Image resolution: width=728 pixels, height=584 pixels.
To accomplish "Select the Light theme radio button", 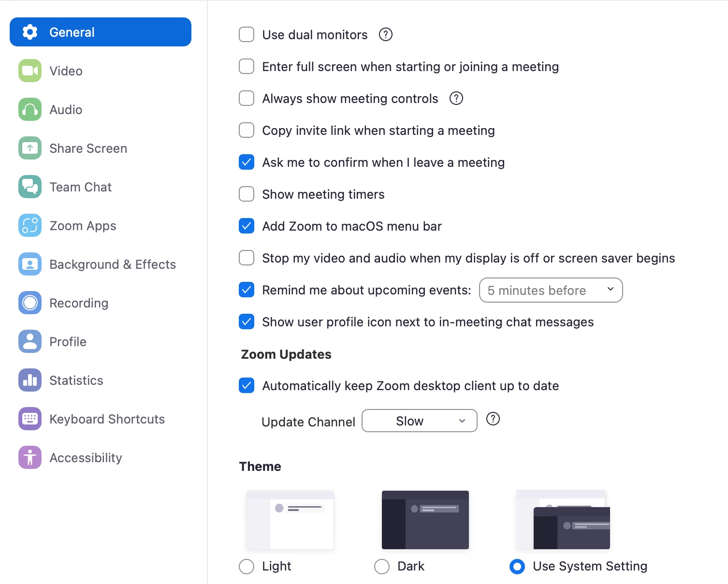I will point(247,566).
